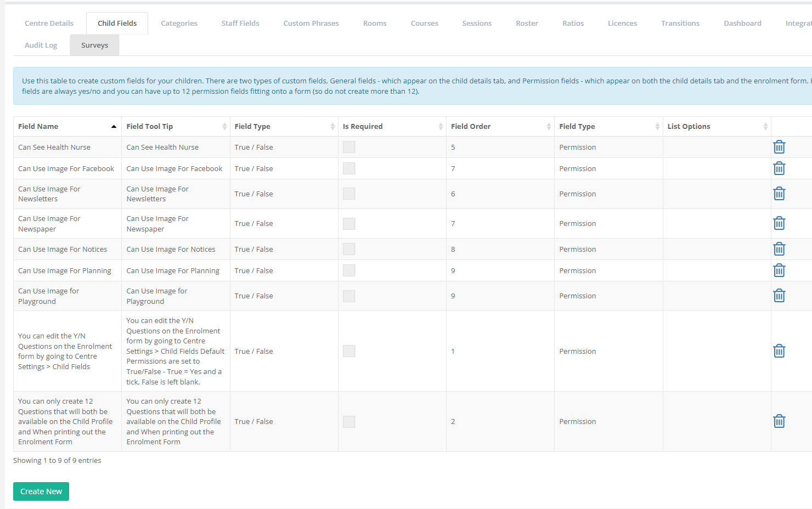Open the Centre Details tab
This screenshot has height=509, width=812.
coord(49,23)
